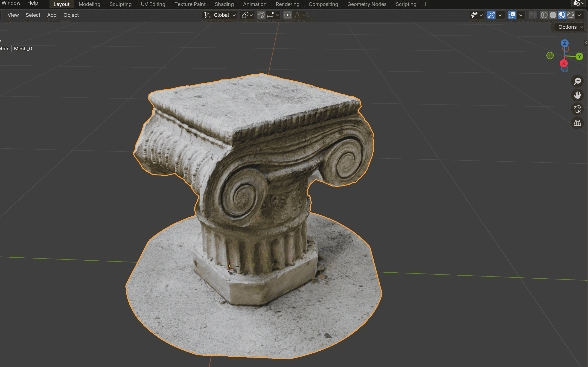The image size is (588, 367).
Task: Select Wireframe viewport shading mode
Action: pyautogui.click(x=544, y=15)
